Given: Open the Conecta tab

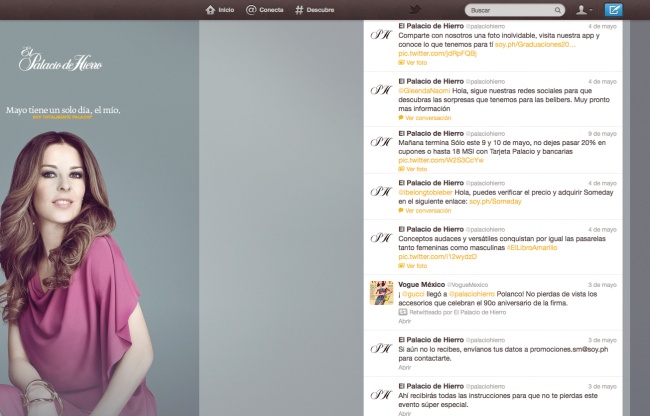Looking at the screenshot, I should 265,9.
